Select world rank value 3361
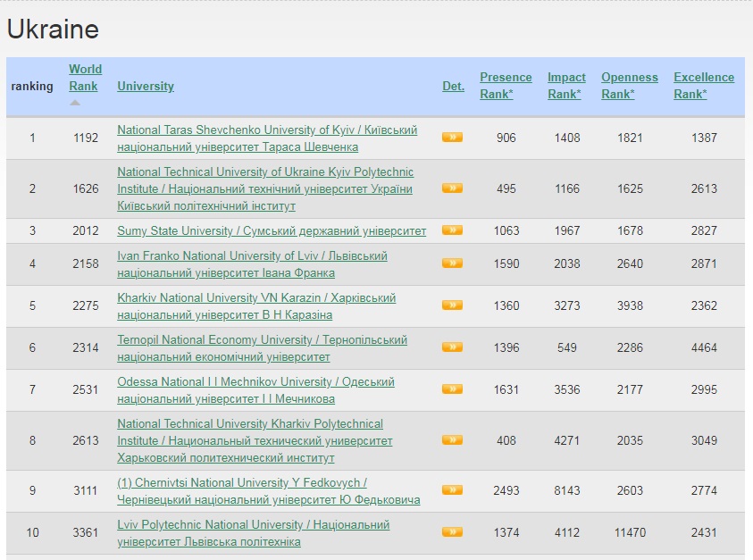 pos(86,532)
